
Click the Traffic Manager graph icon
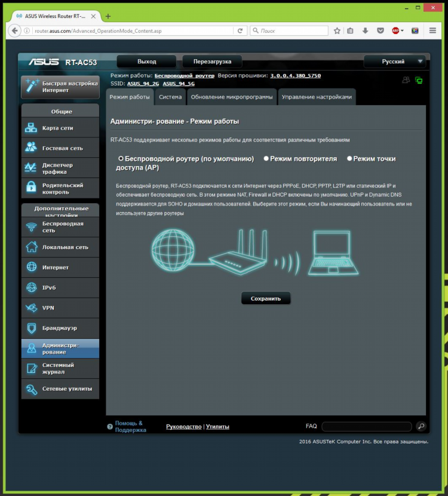30,168
